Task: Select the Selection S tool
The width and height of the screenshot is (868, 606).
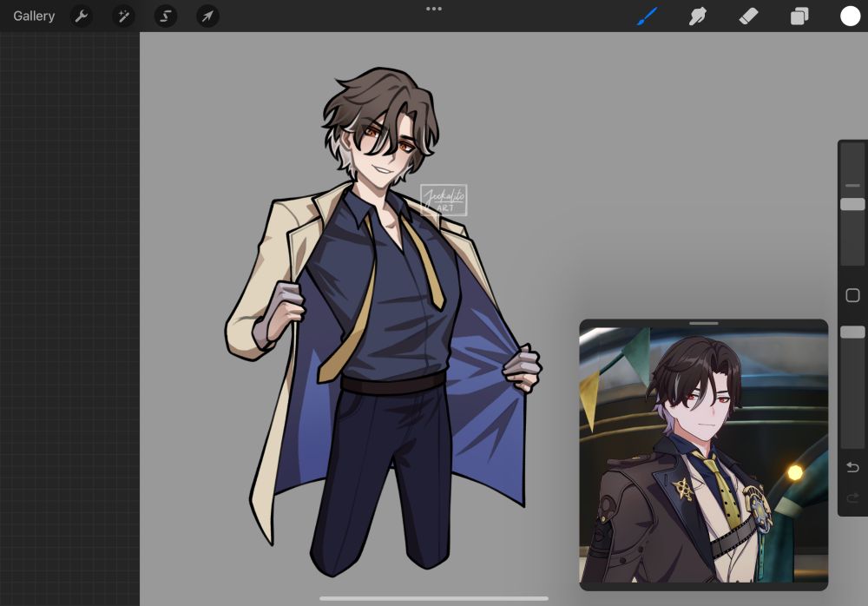Action: [166, 16]
